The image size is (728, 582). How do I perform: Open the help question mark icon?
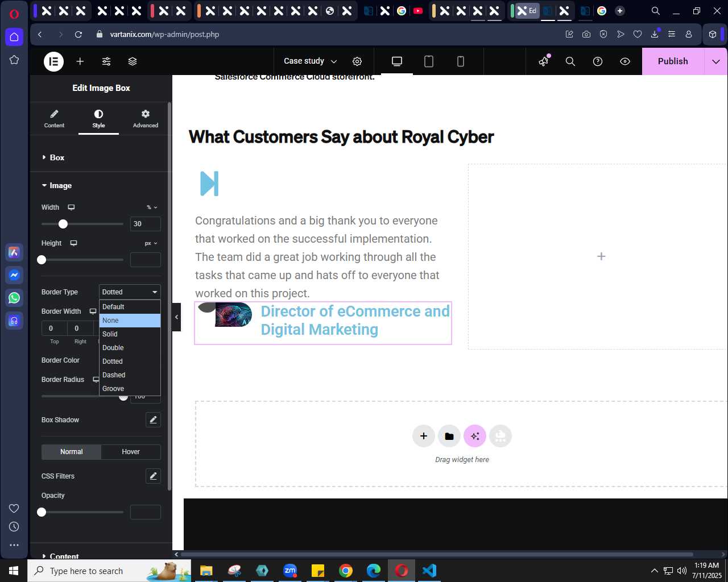(598, 61)
